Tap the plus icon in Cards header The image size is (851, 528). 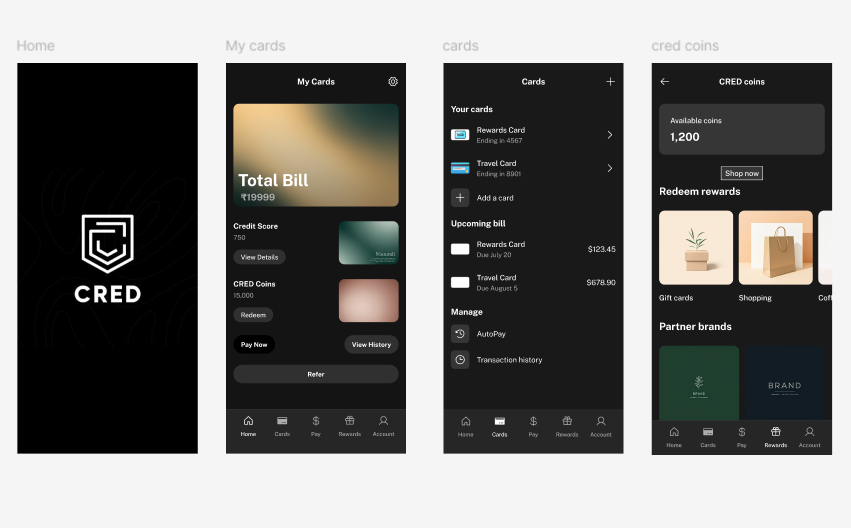(610, 82)
